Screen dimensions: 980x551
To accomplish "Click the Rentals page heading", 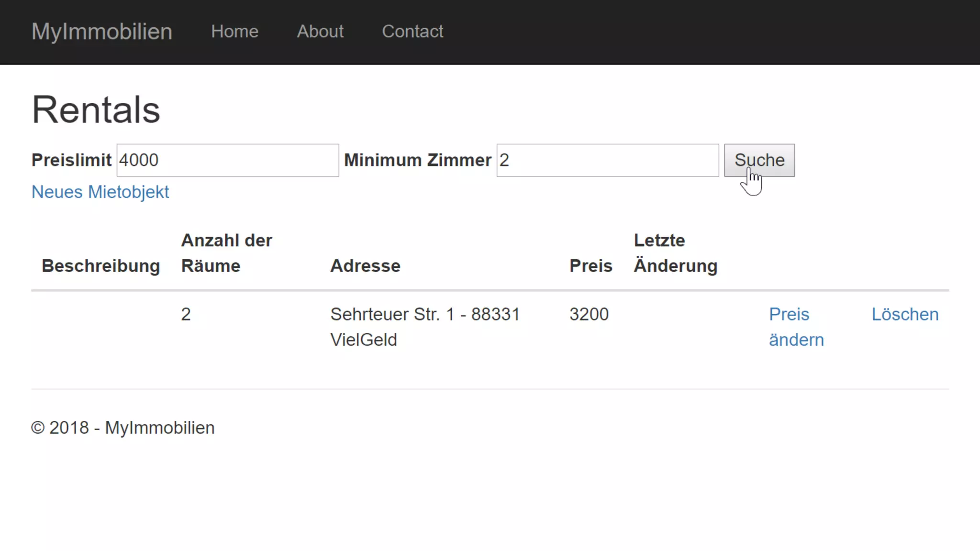I will 96,110.
